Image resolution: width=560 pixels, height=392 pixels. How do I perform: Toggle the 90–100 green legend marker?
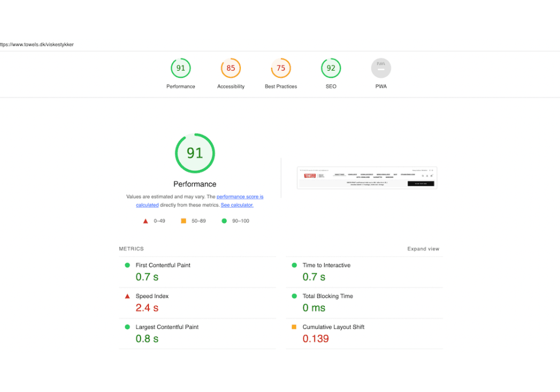click(223, 221)
